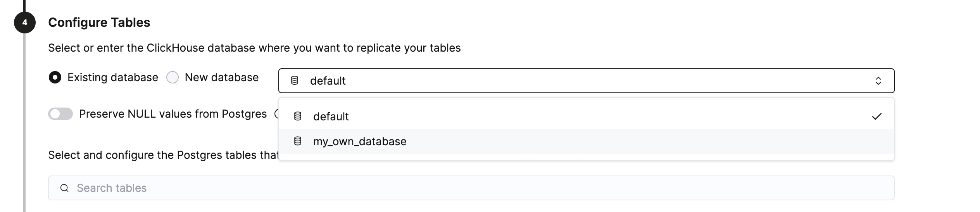
Task: Click the "Preserve NULL values from Postgres" label
Action: [x=173, y=114]
